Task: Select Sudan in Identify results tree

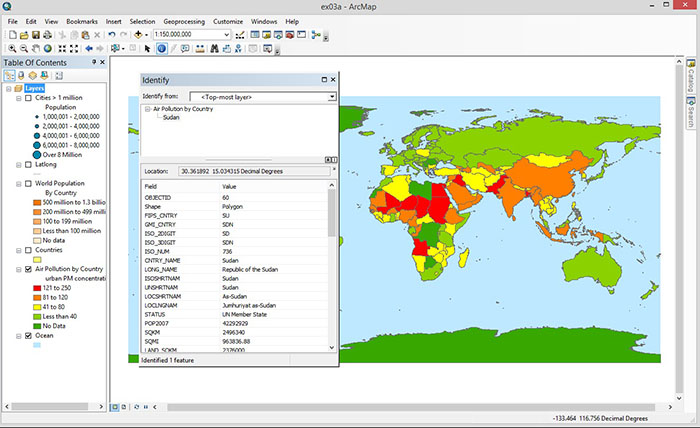Action: pyautogui.click(x=171, y=117)
